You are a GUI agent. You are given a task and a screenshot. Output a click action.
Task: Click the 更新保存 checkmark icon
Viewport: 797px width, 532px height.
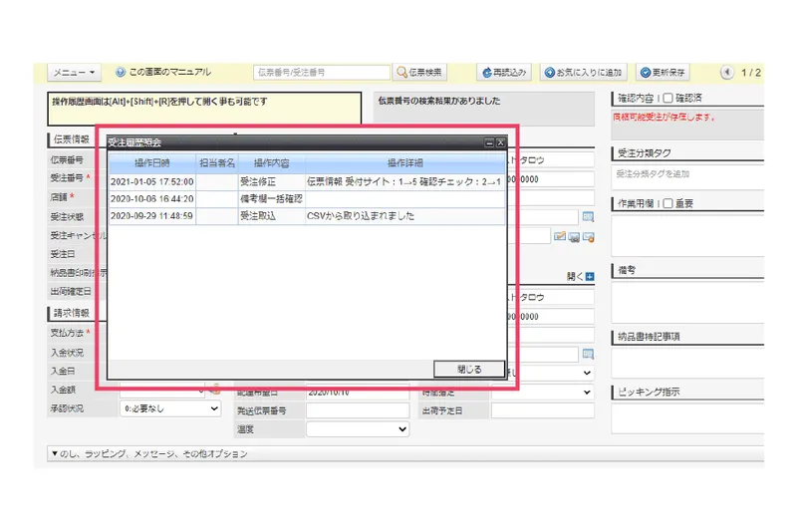646,73
